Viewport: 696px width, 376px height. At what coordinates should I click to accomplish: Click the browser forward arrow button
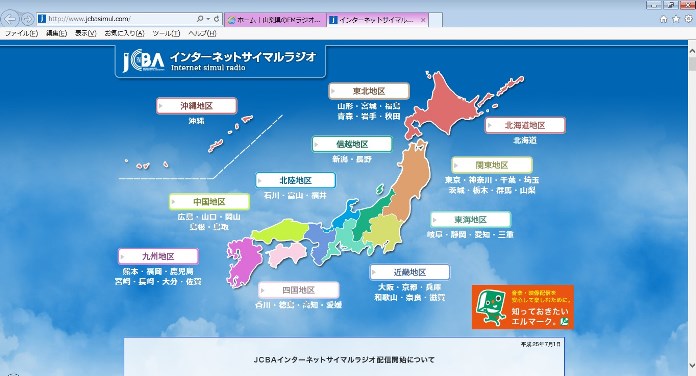[28, 19]
